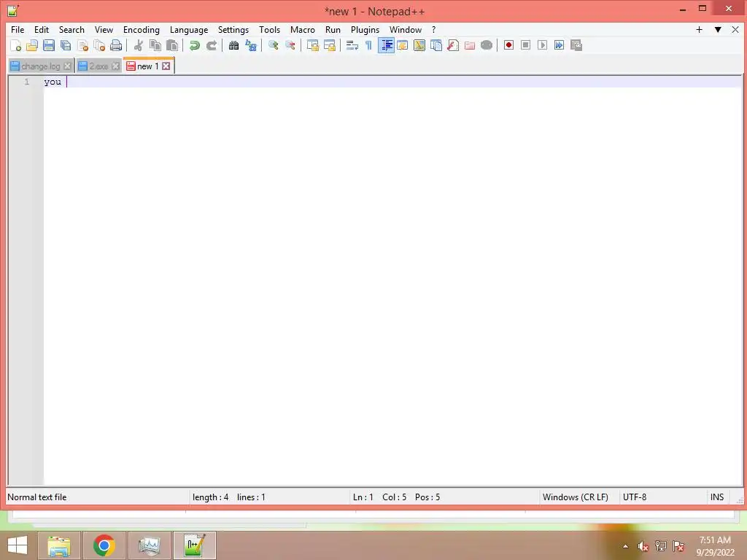Toggle the Document Map panel icon
Viewport: 747px width, 560px height.
(x=419, y=45)
